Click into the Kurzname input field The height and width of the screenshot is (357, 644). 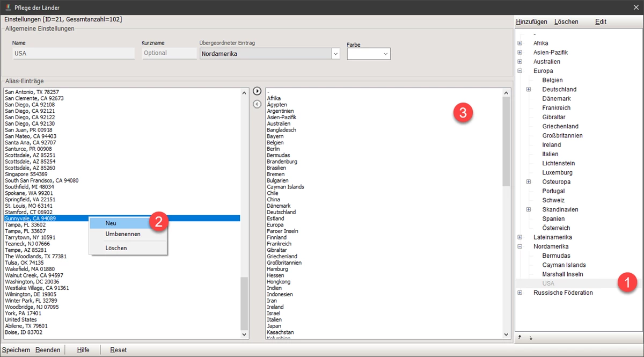click(169, 53)
